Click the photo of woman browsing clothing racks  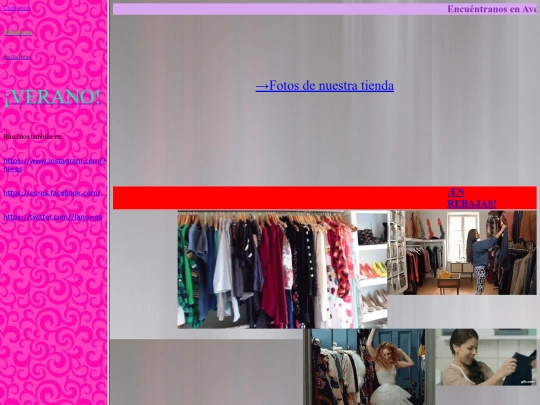(x=462, y=253)
